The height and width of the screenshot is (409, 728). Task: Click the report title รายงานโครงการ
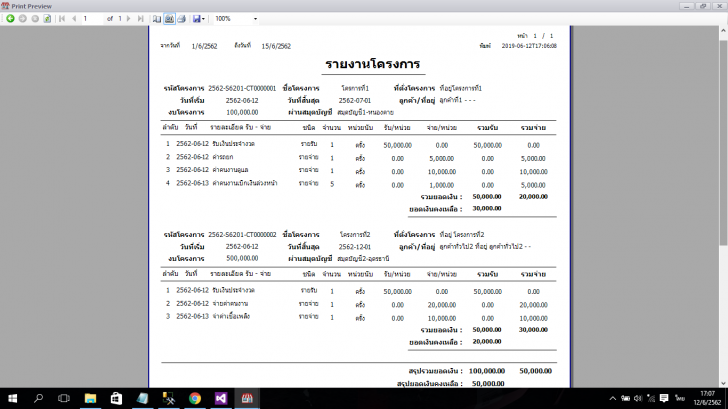373,64
